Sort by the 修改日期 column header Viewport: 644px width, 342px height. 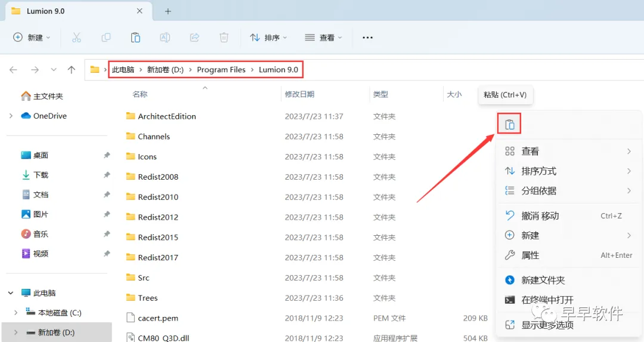pos(300,94)
